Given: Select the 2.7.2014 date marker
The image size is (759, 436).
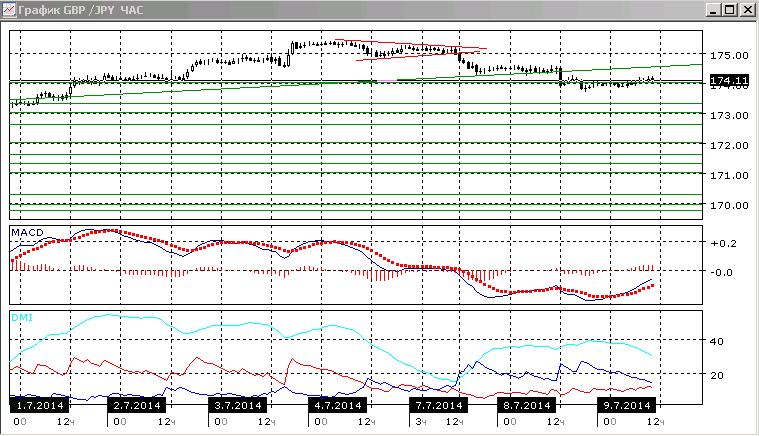Looking at the screenshot, I should click(137, 405).
